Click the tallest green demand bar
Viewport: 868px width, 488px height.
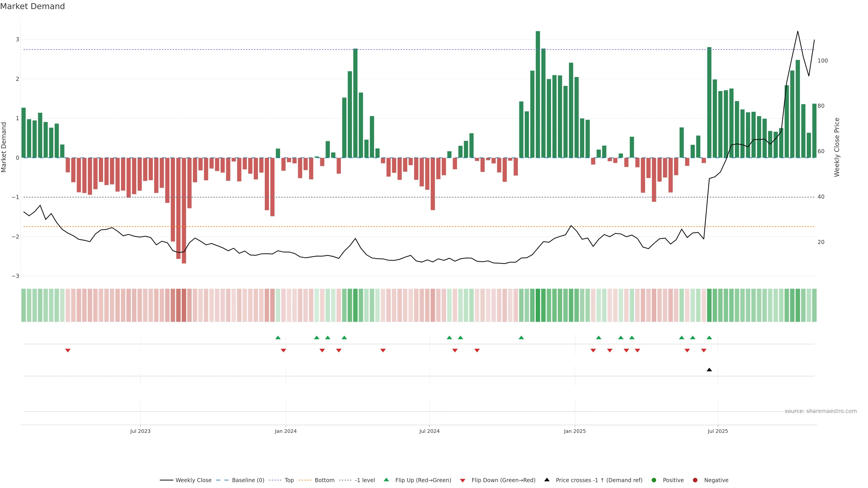point(538,94)
